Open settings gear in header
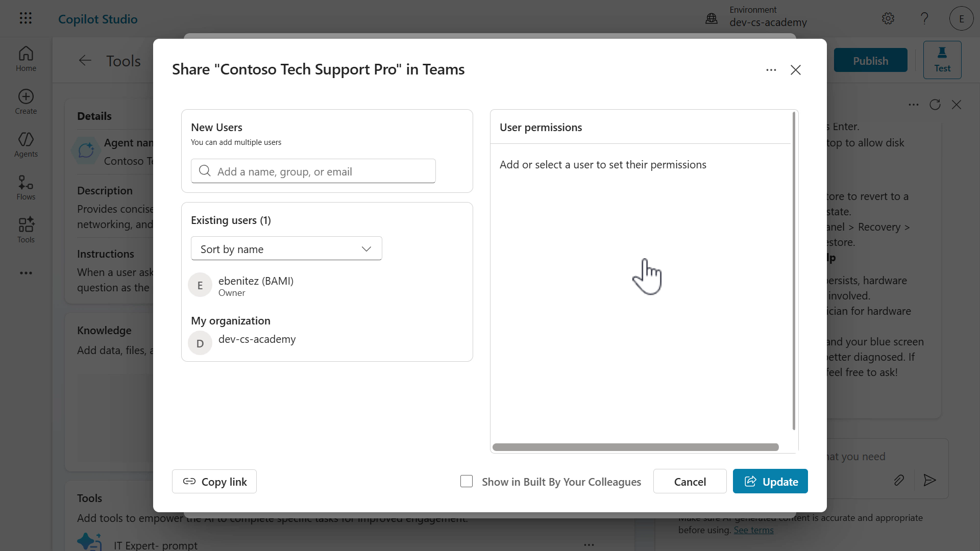This screenshot has width=980, height=551. click(888, 18)
